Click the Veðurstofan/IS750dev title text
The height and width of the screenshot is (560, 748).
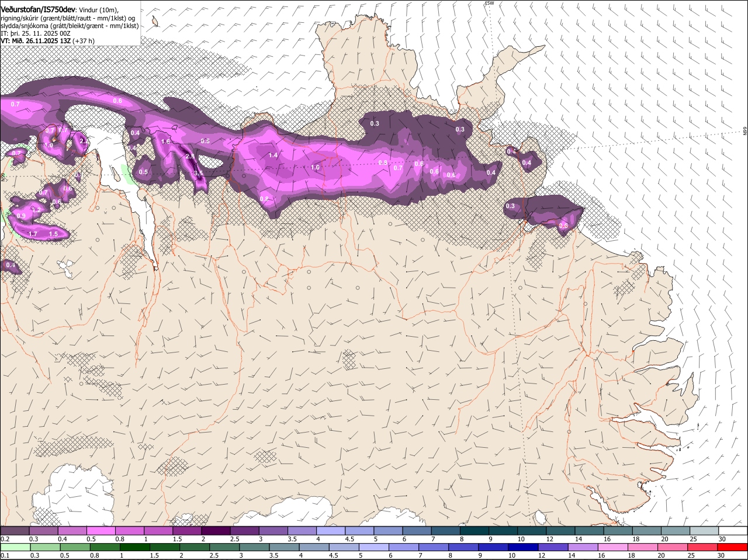point(38,9)
